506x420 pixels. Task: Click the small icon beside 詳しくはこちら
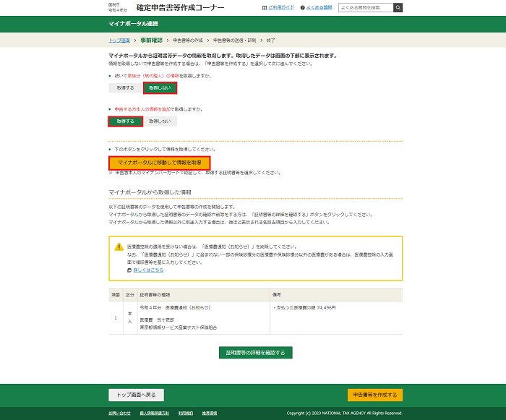tap(129, 270)
